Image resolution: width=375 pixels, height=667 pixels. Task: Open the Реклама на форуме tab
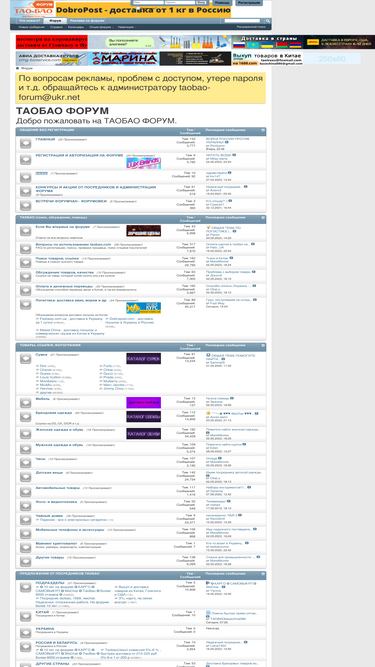[87, 20]
